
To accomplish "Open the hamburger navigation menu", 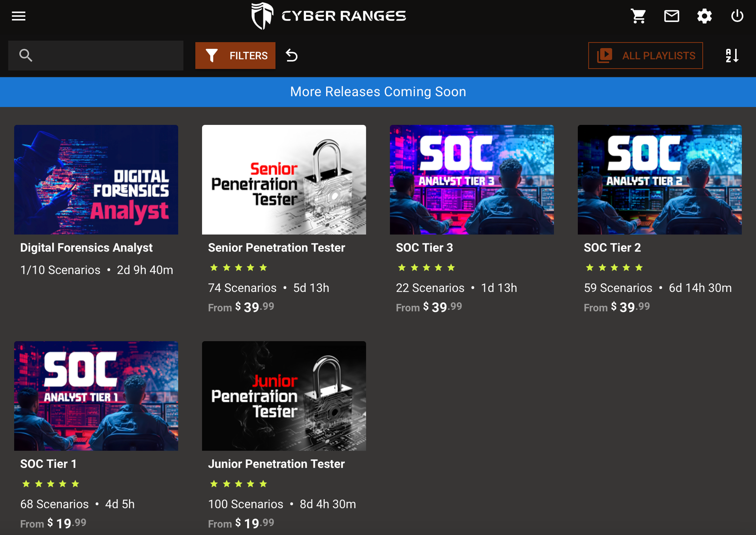I will (x=18, y=16).
